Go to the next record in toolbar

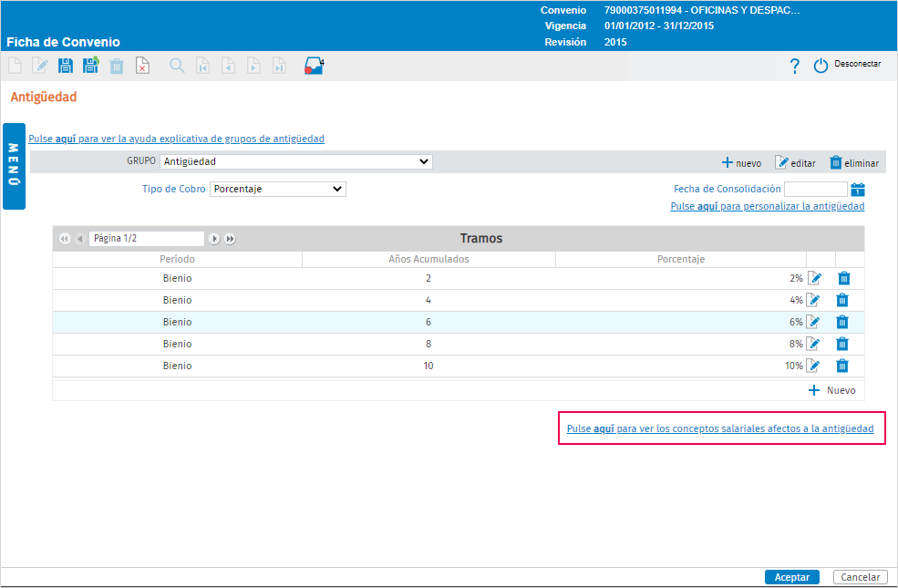point(253,66)
